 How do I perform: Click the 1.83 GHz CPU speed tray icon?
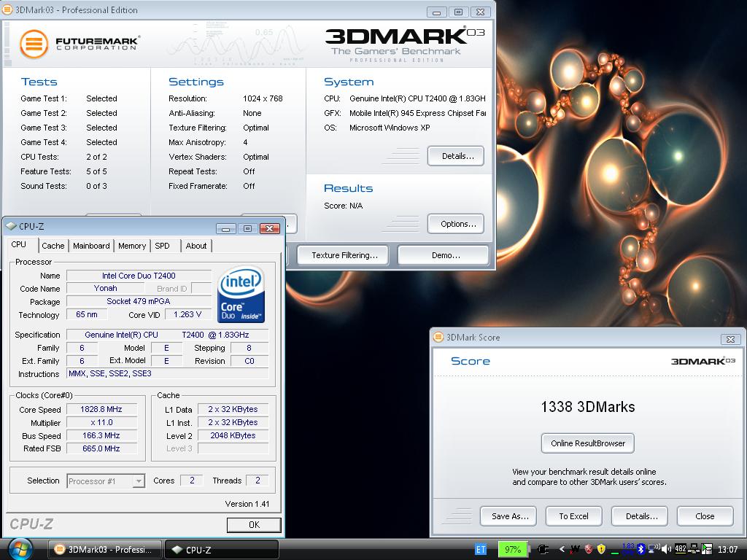point(628,549)
